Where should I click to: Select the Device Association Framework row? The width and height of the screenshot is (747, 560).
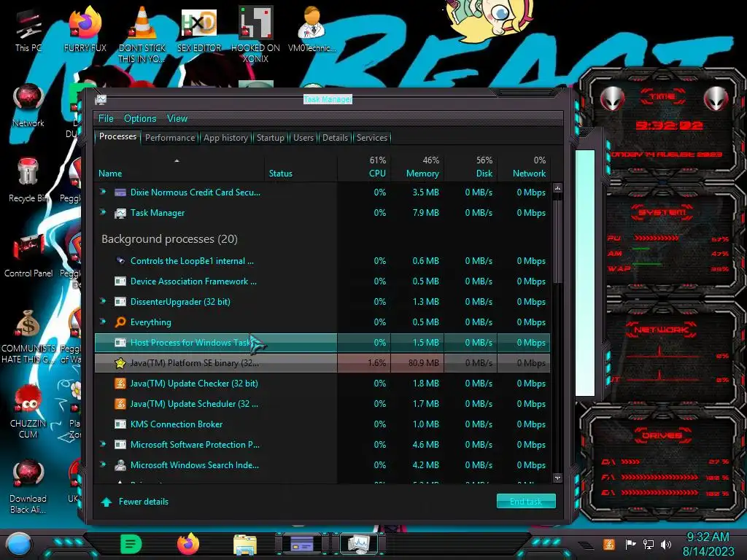point(322,281)
